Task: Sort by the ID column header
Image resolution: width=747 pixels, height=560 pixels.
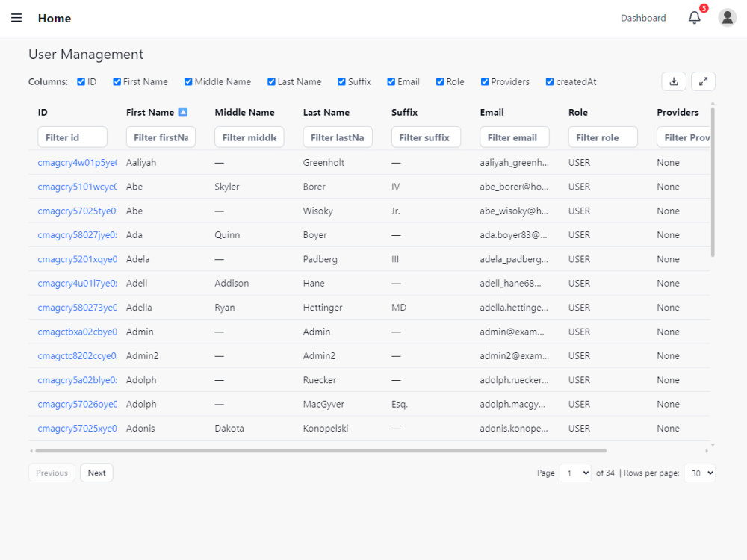Action: pos(43,113)
